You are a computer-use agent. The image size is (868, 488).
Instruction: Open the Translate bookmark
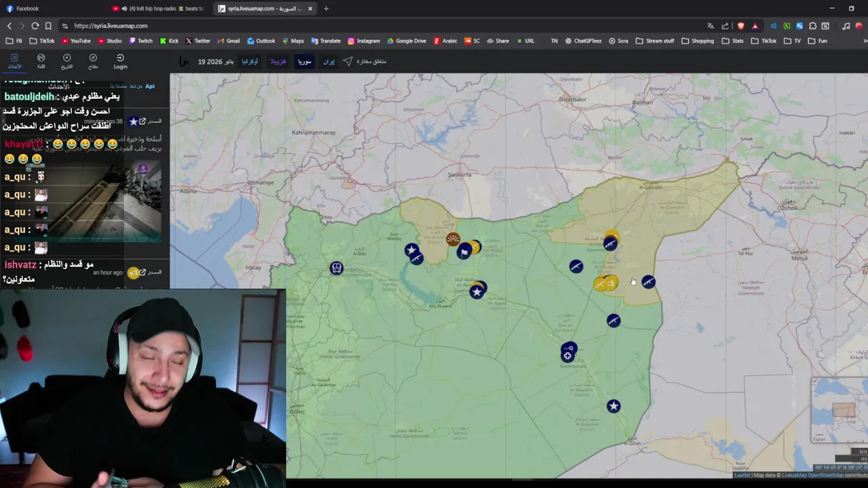click(x=325, y=41)
